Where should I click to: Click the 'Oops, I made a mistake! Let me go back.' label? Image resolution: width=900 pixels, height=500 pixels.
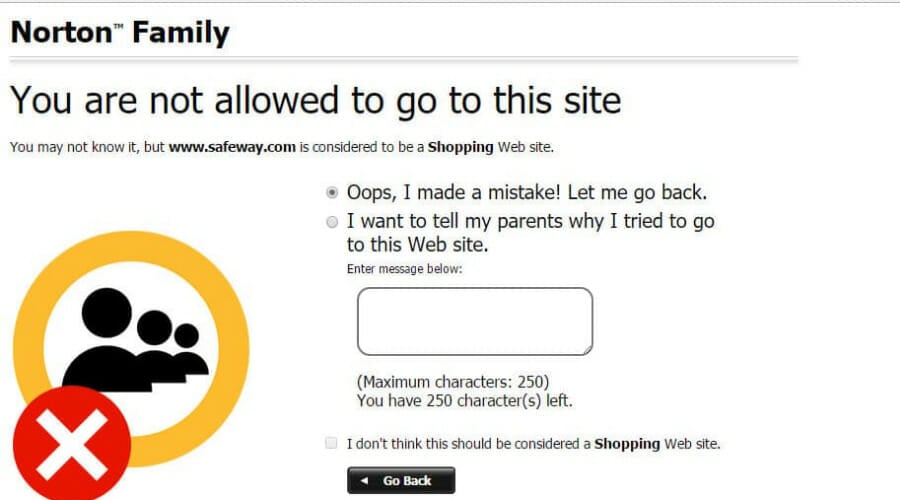click(x=527, y=192)
